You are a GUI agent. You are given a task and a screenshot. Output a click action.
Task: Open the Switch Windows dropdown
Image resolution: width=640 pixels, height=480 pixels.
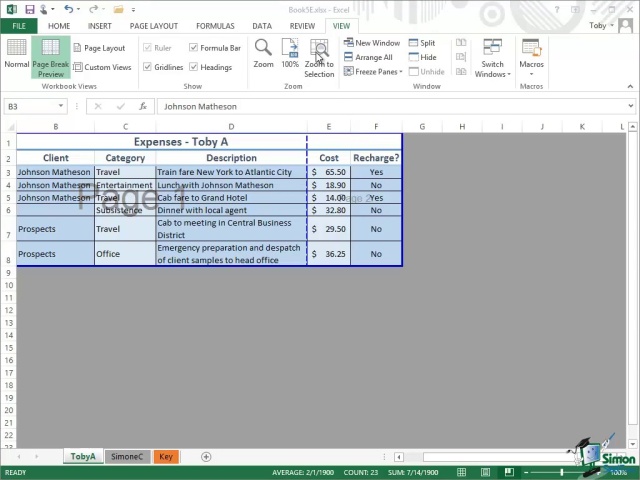coord(492,58)
